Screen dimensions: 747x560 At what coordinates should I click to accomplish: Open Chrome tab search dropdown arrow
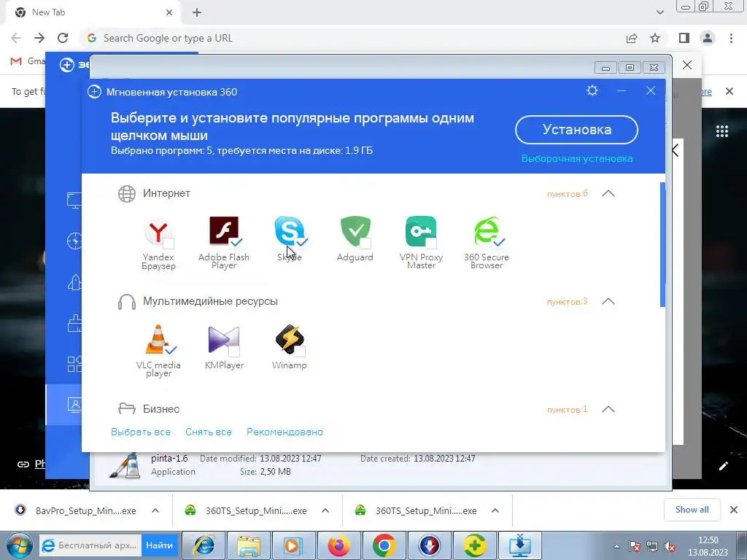[x=659, y=12]
